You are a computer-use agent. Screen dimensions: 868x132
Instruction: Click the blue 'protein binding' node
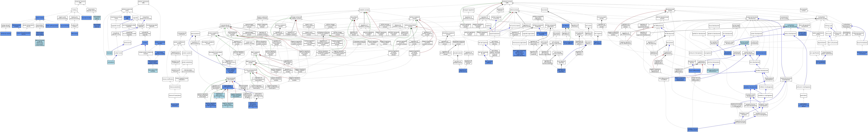pyautogui.click(x=40, y=18)
